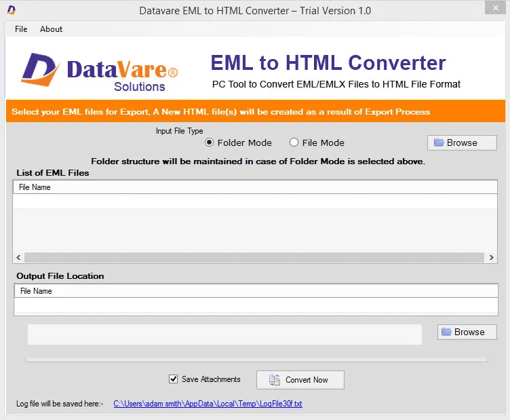Click the File Name header in Output File Location
Screen dimensions: 510x420
256,291
